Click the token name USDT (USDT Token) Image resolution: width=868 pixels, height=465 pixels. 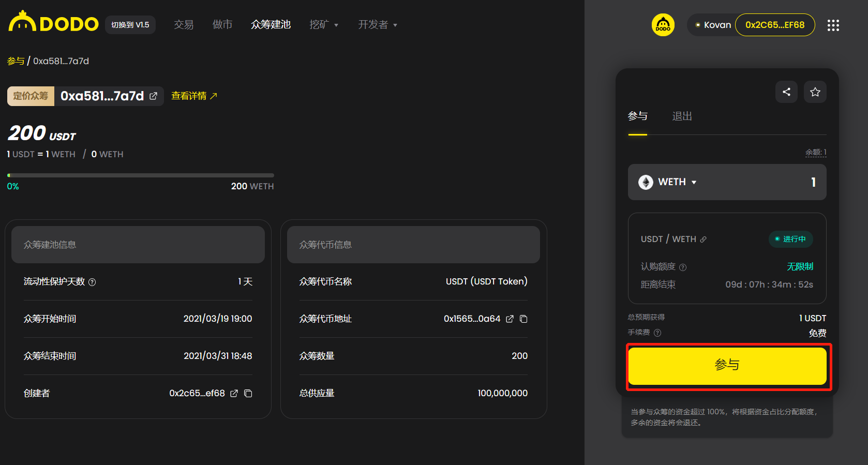tap(487, 281)
